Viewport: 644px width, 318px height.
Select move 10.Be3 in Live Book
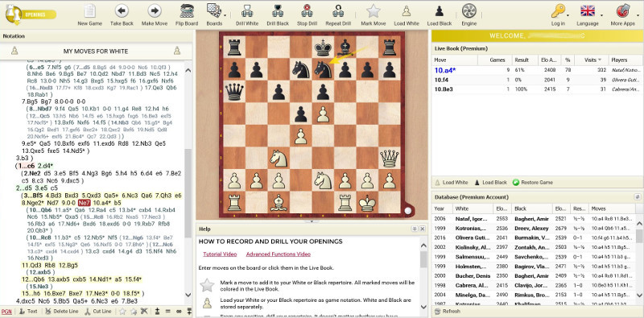537,89
